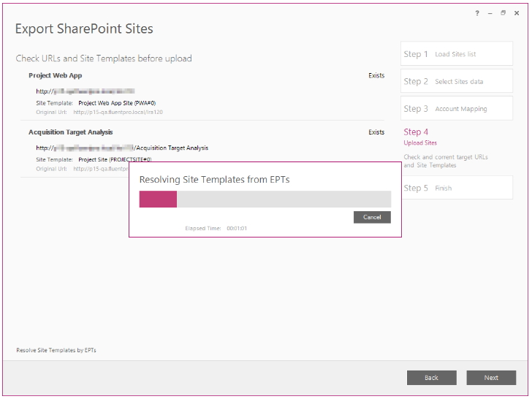Click Check and correct target URLs description
532x399 pixels.
[446, 161]
